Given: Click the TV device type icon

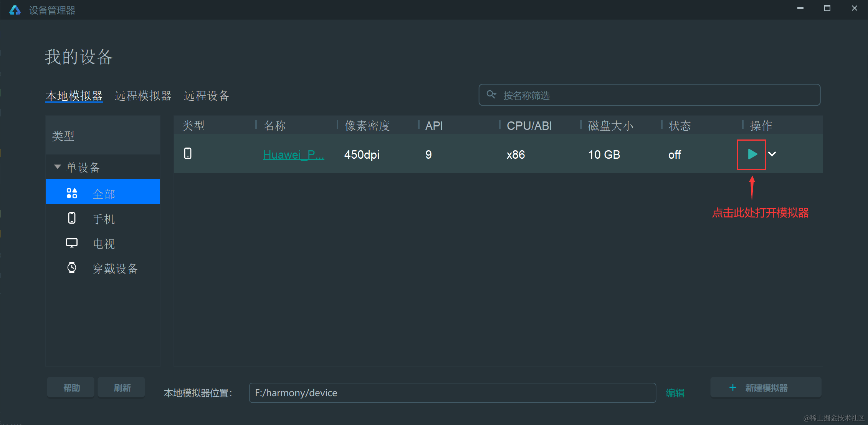Looking at the screenshot, I should click(71, 244).
